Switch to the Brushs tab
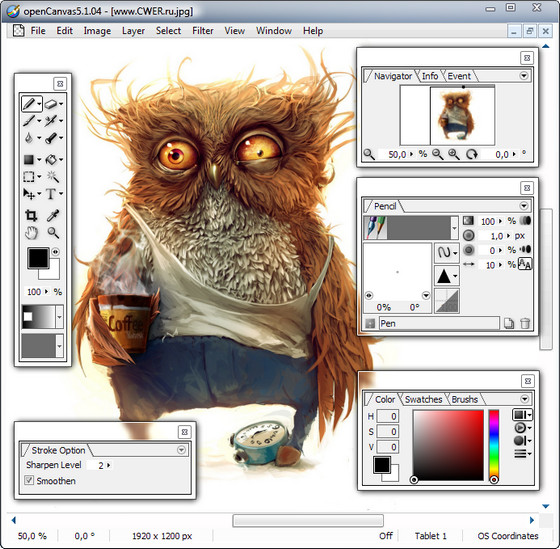Screen dimensions: 560x549 465,399
